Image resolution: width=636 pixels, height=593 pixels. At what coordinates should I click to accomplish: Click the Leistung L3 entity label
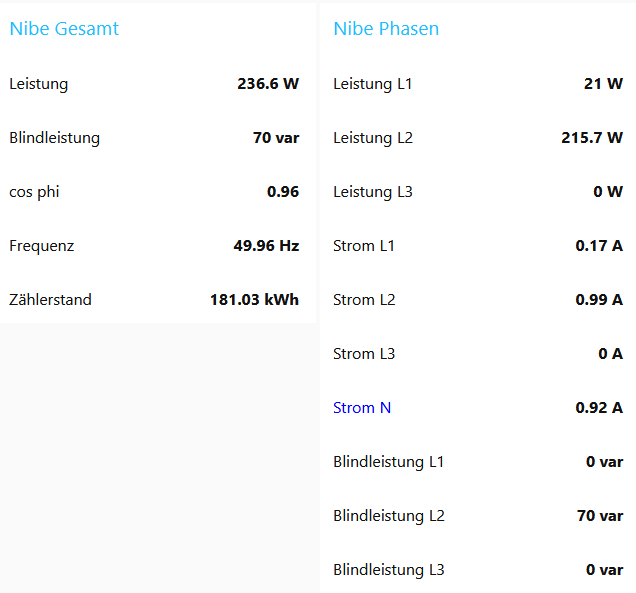coord(373,192)
